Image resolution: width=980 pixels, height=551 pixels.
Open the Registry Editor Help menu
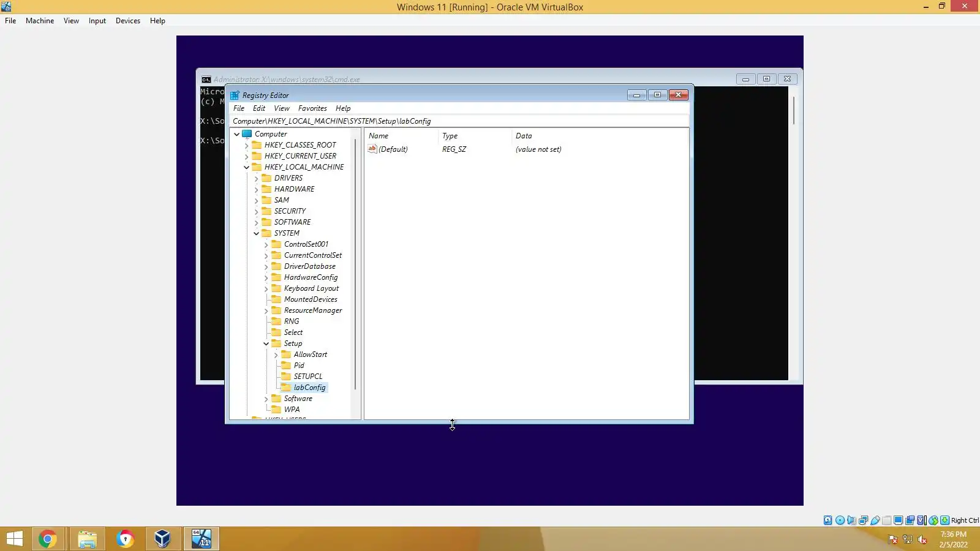point(343,108)
